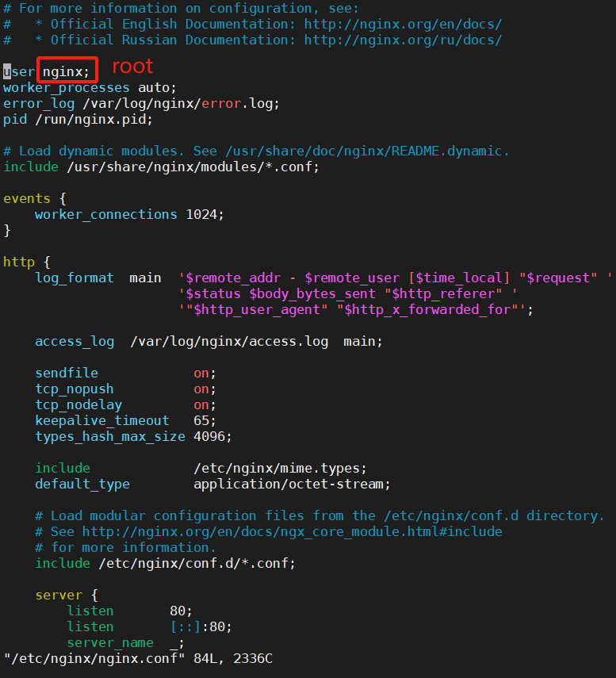Click the keepalive_timeout directive
The image size is (616, 678).
[102, 421]
